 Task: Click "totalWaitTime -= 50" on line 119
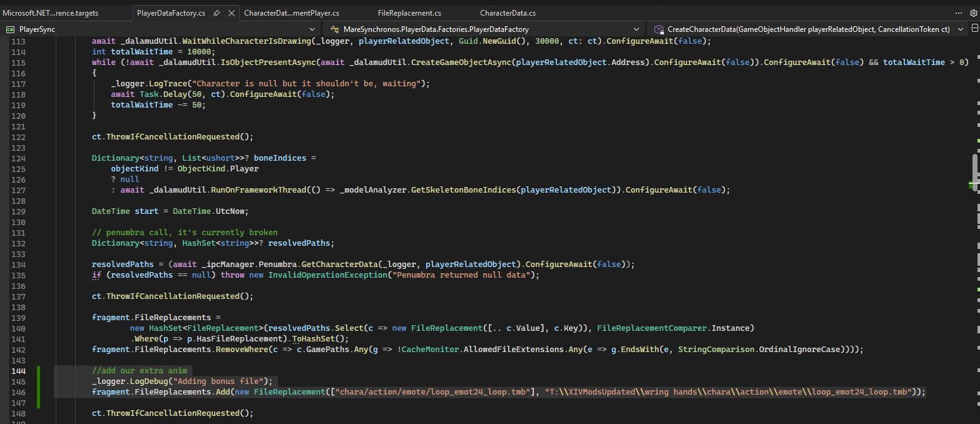pos(156,105)
